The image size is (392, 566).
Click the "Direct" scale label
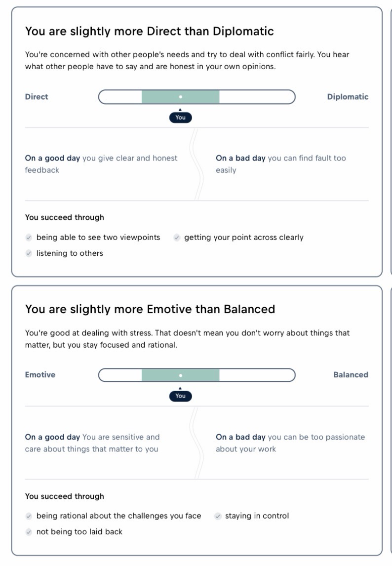[x=37, y=97]
